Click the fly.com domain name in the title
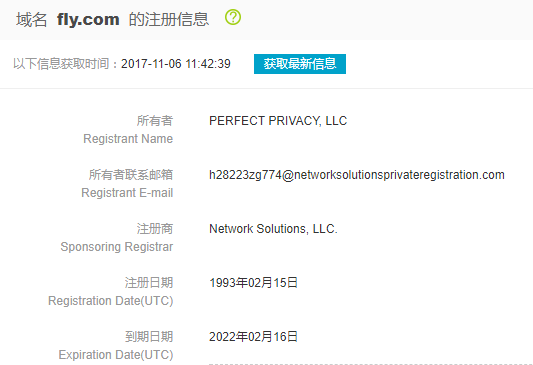This screenshot has height=365, width=533. (88, 19)
